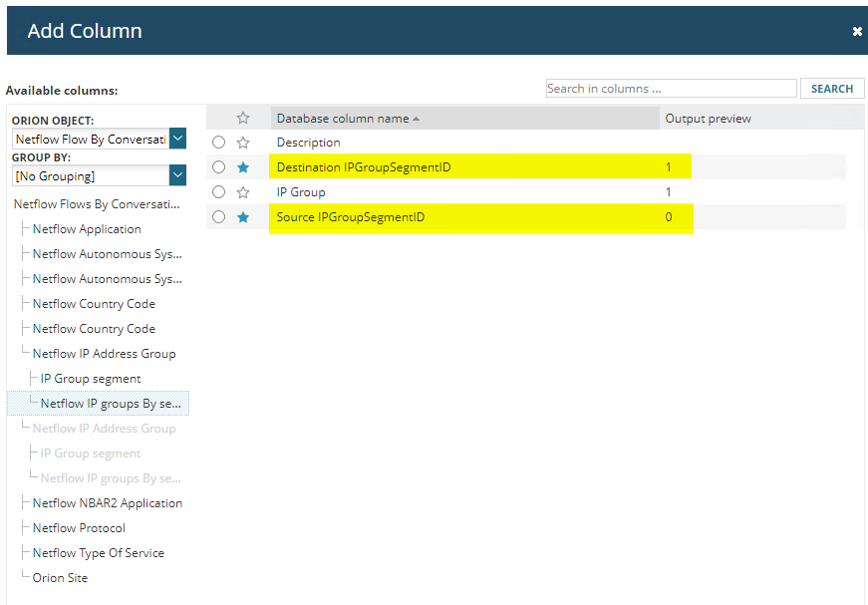The image size is (868, 605).
Task: Click Source IPGroupSegmentID column name
Action: coord(351,217)
